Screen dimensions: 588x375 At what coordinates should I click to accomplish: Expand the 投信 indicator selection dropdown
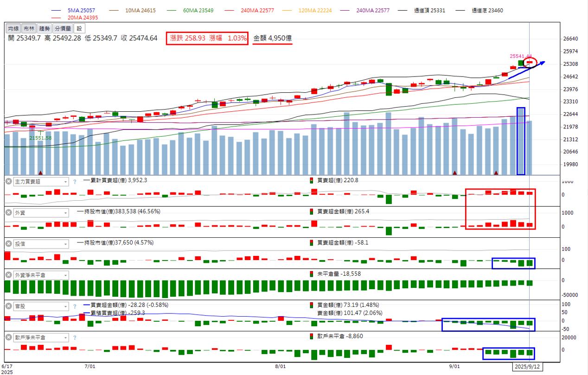pos(41,244)
